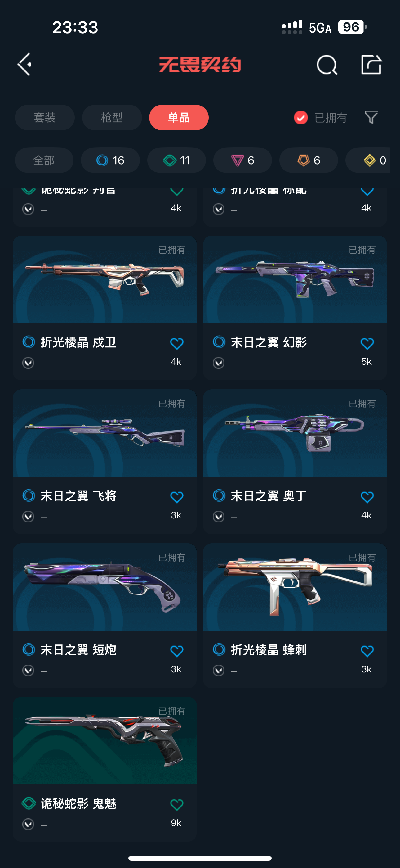This screenshot has height=868, width=400.
Task: Tap the 单品 red tab button
Action: coord(179,117)
